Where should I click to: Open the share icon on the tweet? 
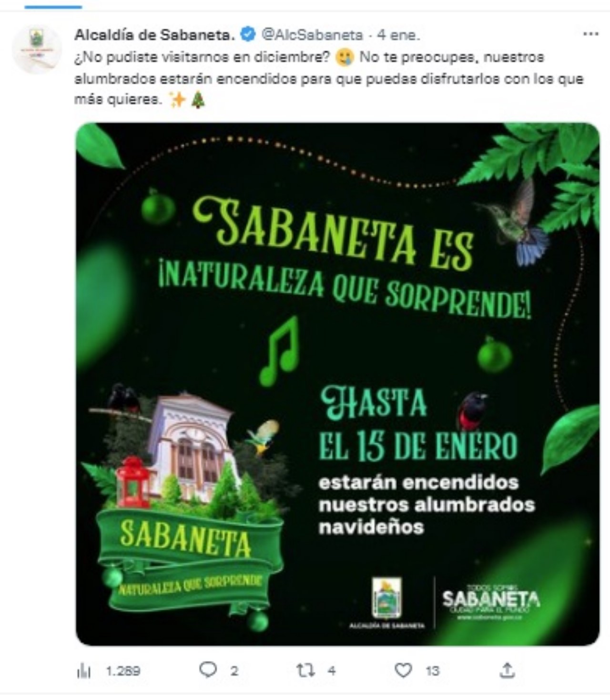[x=507, y=670]
